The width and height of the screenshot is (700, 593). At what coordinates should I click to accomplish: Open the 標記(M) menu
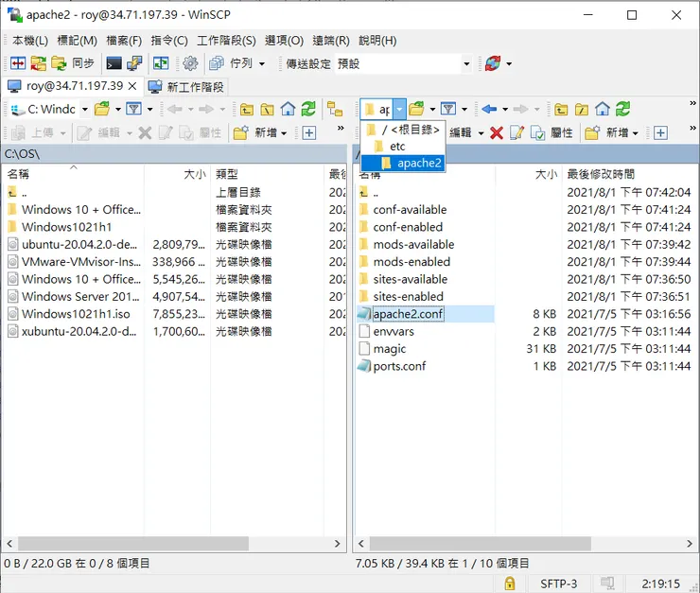(x=78, y=41)
